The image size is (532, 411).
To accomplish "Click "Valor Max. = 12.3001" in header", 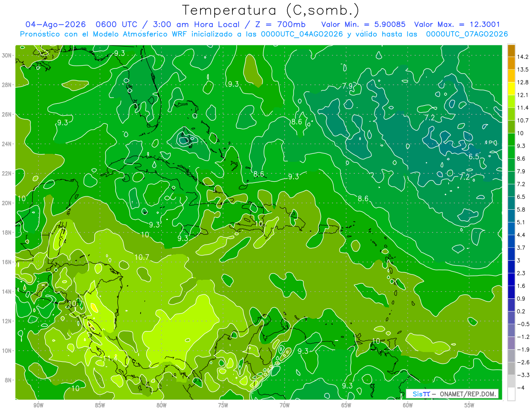I will point(457,24).
